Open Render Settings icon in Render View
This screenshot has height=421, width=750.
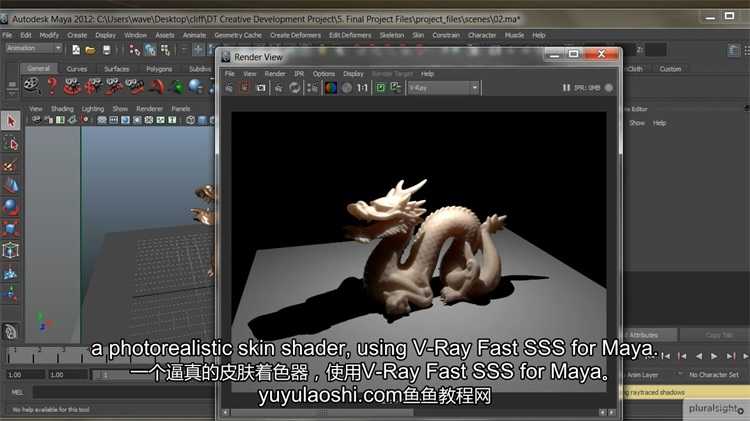[x=312, y=88]
